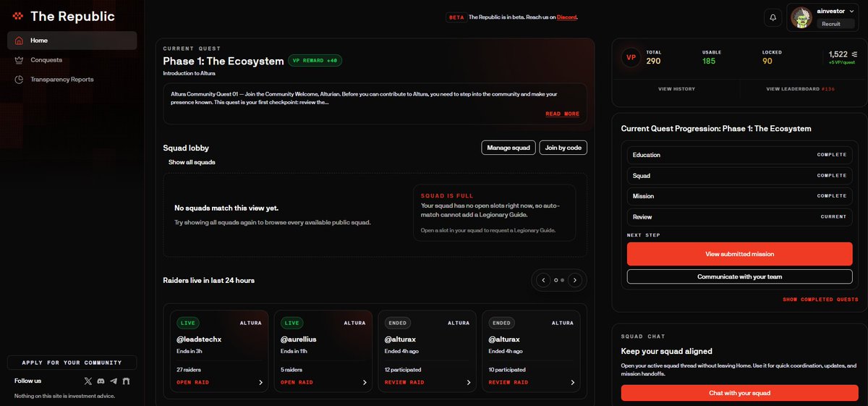Open Transparency Reports in the sidebar

click(x=61, y=80)
